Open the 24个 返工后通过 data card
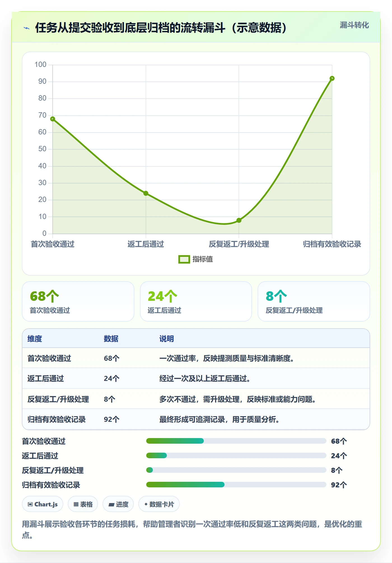The width and height of the screenshot is (392, 563). [196, 301]
